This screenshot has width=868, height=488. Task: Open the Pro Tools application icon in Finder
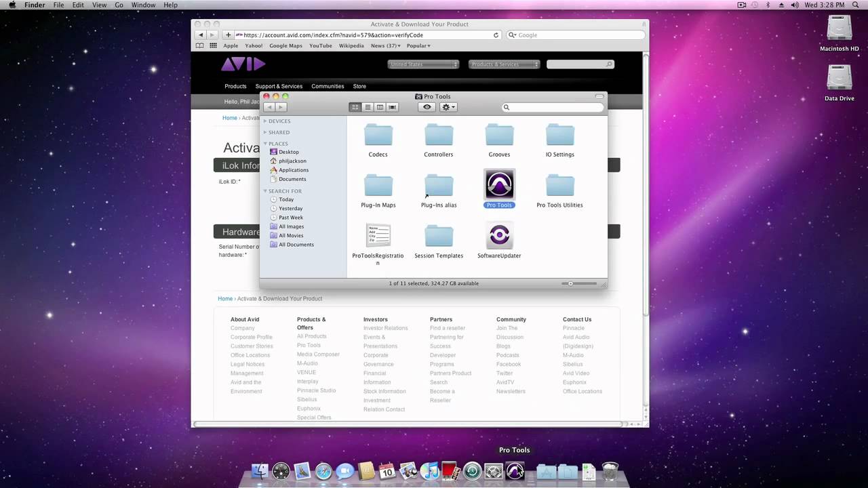point(499,184)
